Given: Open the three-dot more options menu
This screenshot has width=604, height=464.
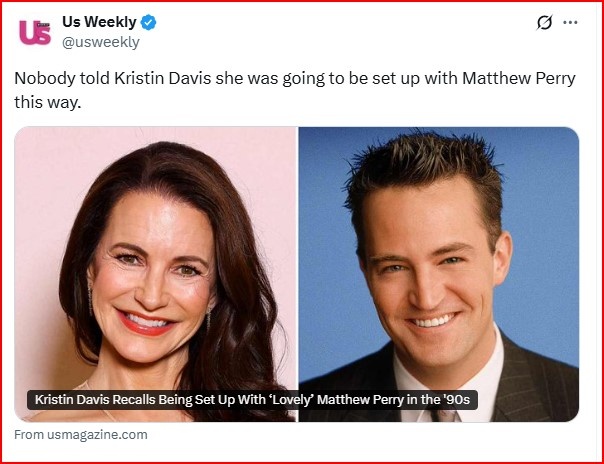Looking at the screenshot, I should (x=570, y=22).
